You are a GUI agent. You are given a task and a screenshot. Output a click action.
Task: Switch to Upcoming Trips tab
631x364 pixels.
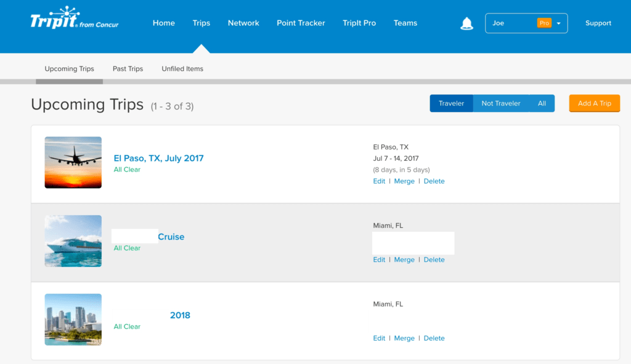click(69, 69)
